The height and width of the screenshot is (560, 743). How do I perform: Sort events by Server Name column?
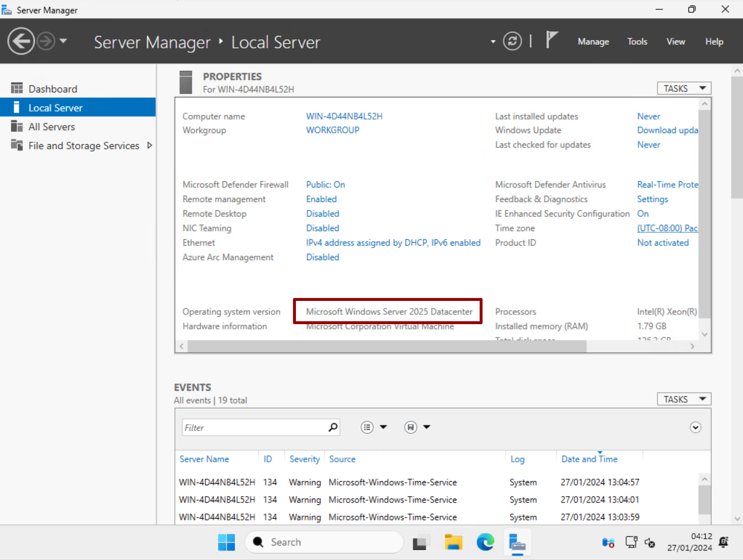pyautogui.click(x=204, y=459)
